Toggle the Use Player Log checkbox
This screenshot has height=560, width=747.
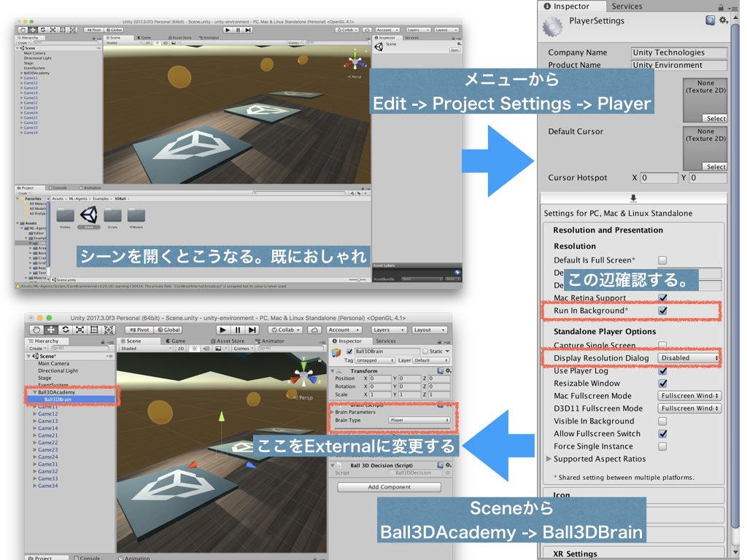pyautogui.click(x=662, y=370)
